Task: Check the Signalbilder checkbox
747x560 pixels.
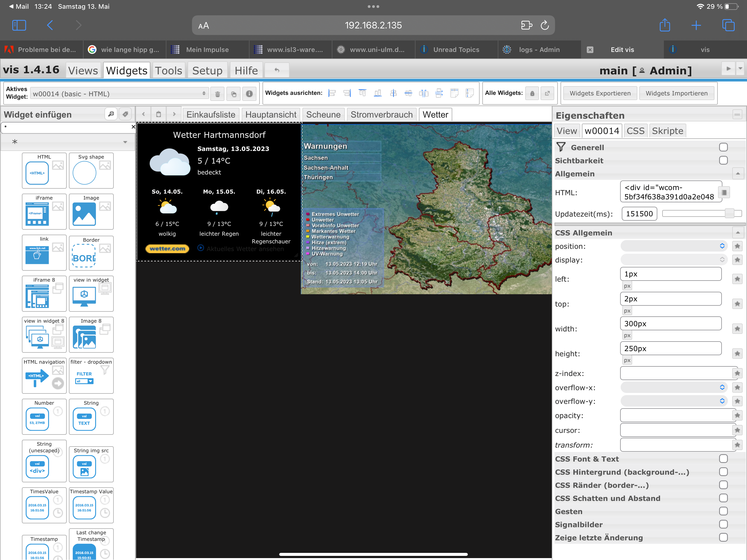Action: pyautogui.click(x=723, y=524)
